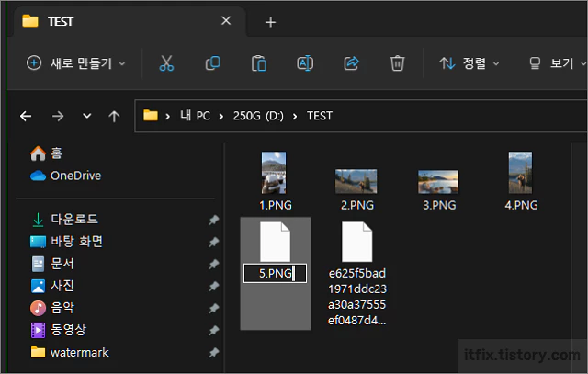Select the 4.PNG thumbnail
The image size is (588, 374).
tap(520, 173)
